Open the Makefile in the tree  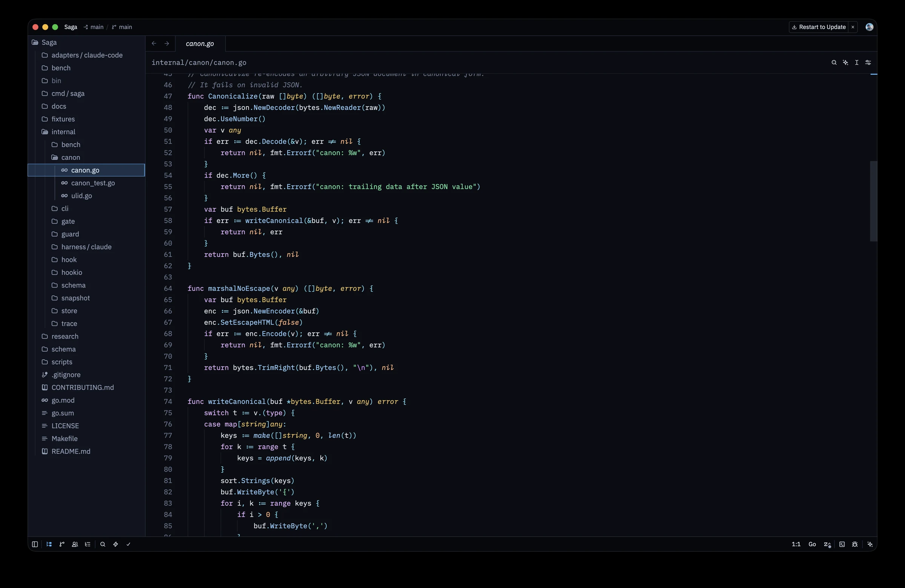(x=86, y=439)
